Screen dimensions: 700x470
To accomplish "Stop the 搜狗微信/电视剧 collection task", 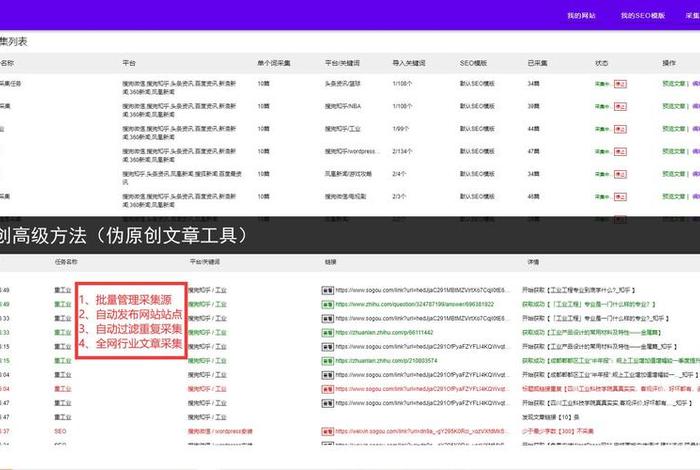I will (x=620, y=197).
